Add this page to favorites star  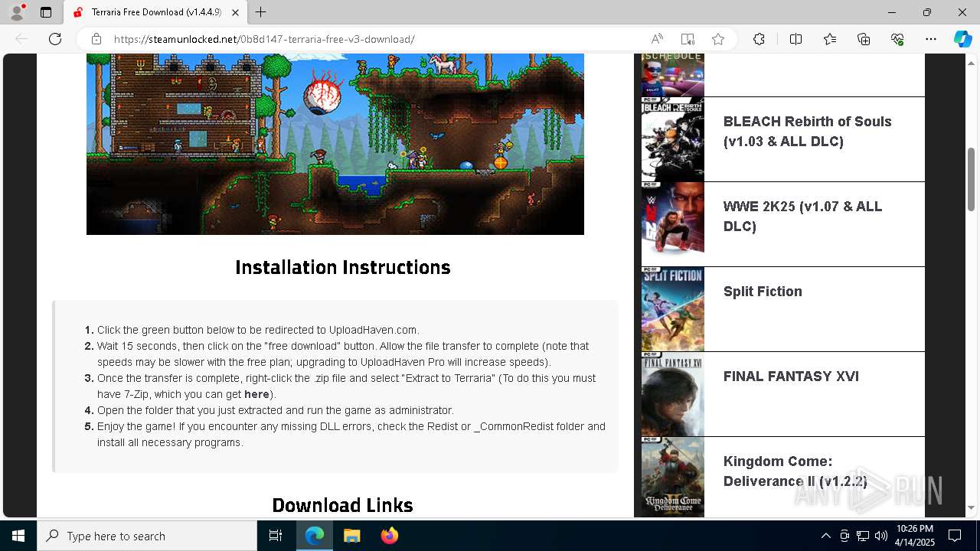718,39
